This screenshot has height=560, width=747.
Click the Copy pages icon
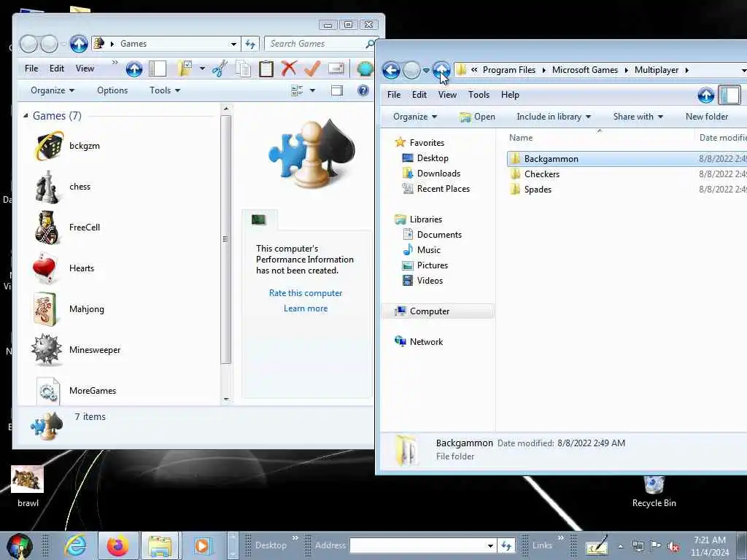point(243,69)
